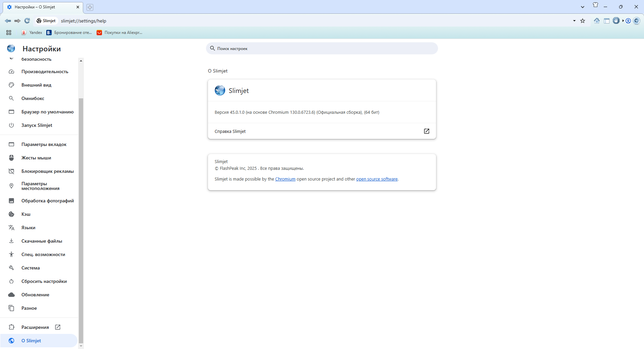This screenshot has height=349, width=644.
Task: Open Омнибокс settings
Action: tap(39, 98)
